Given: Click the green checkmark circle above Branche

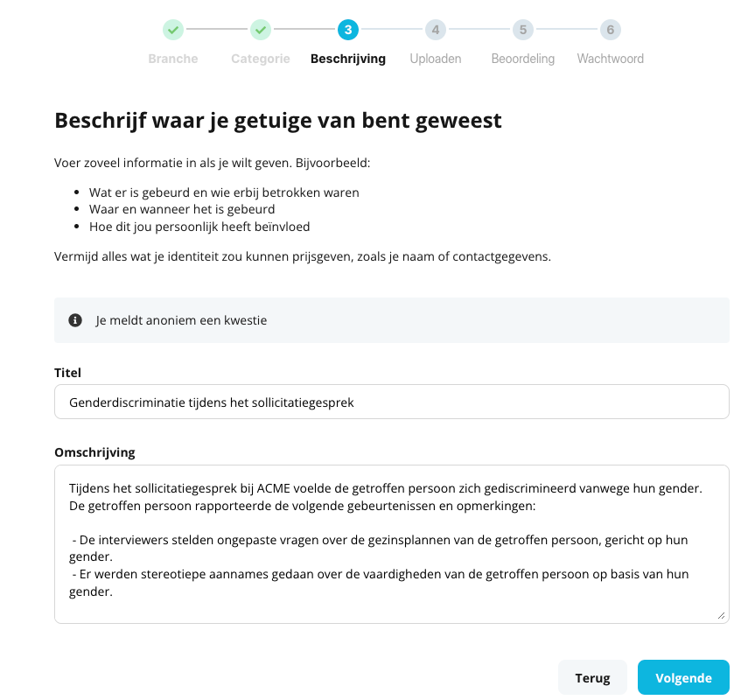Looking at the screenshot, I should pyautogui.click(x=173, y=30).
